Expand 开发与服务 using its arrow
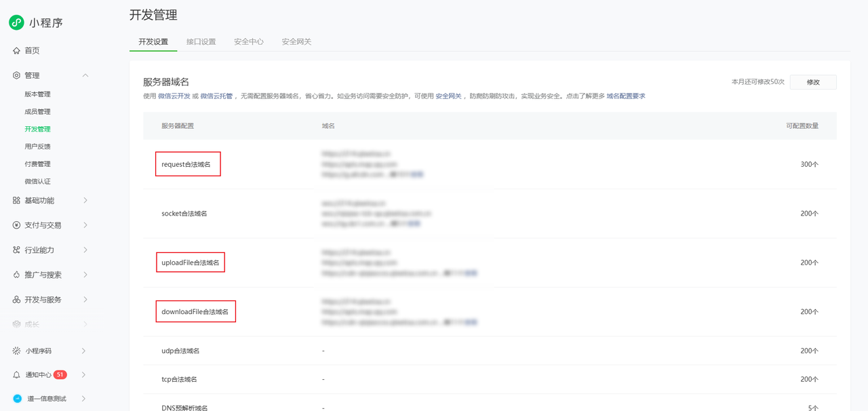868x411 pixels. coord(85,300)
